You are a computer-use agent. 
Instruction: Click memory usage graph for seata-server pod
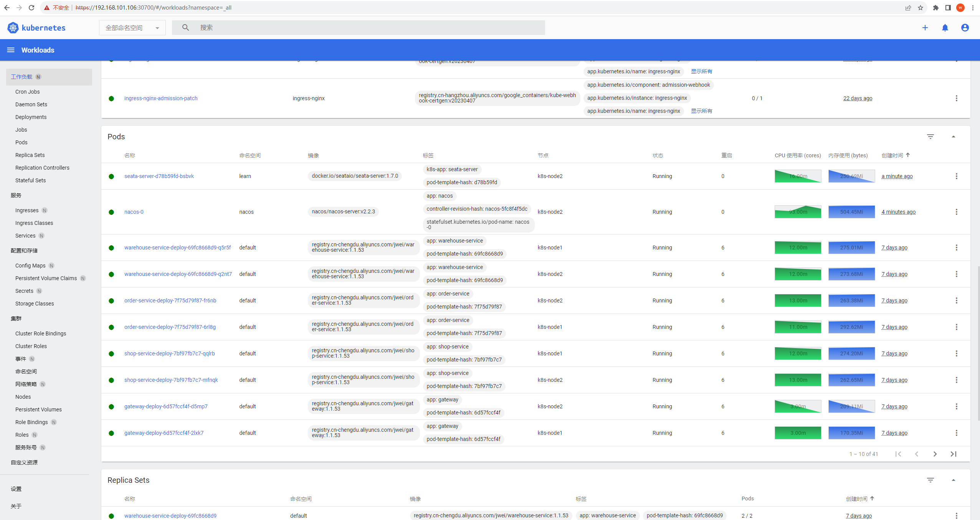coord(851,176)
